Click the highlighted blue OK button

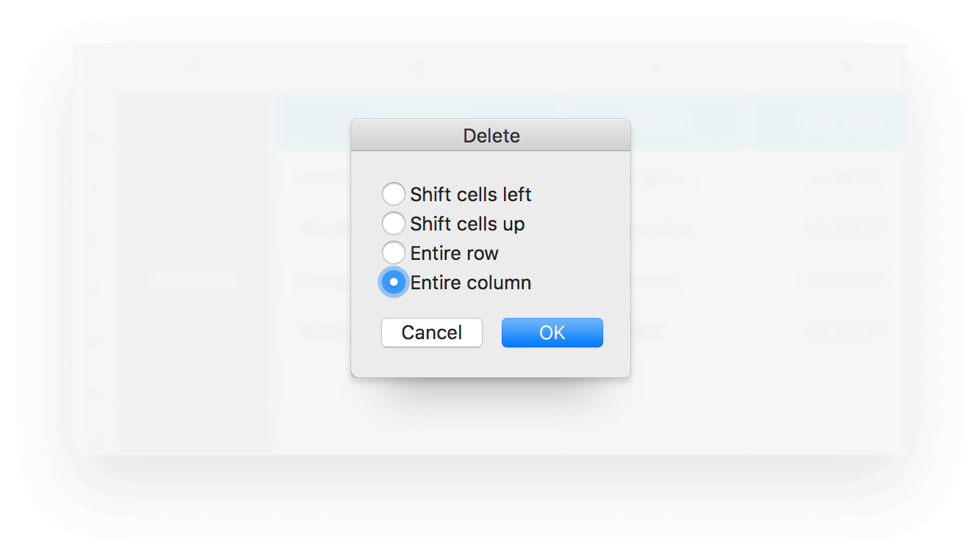click(x=552, y=332)
